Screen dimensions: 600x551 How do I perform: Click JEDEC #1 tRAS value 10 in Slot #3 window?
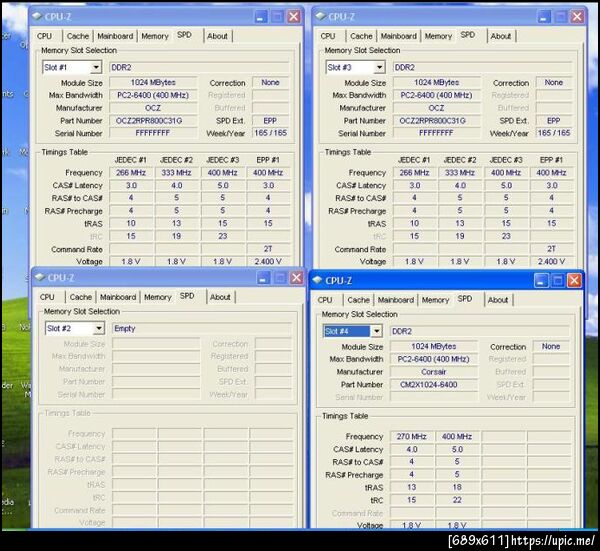point(414,223)
